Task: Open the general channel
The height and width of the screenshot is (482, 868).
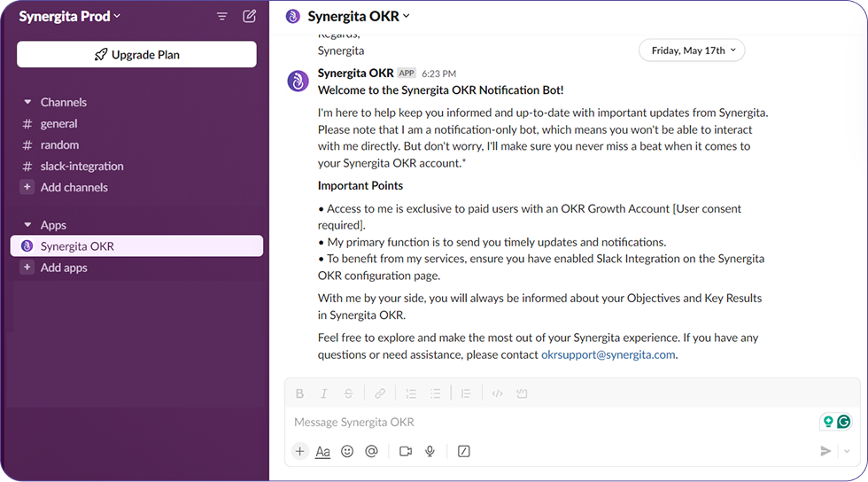Action: 58,124
